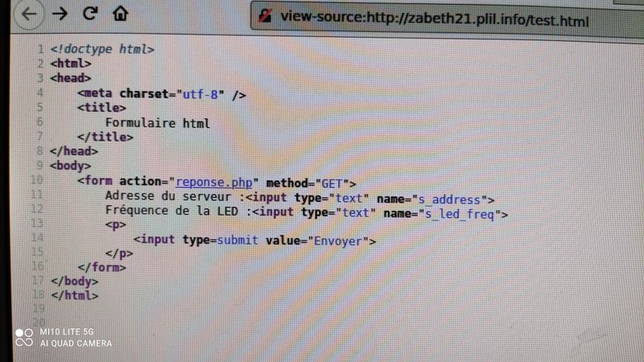Click the closing </form> tag
The image size is (644, 362).
click(x=102, y=267)
